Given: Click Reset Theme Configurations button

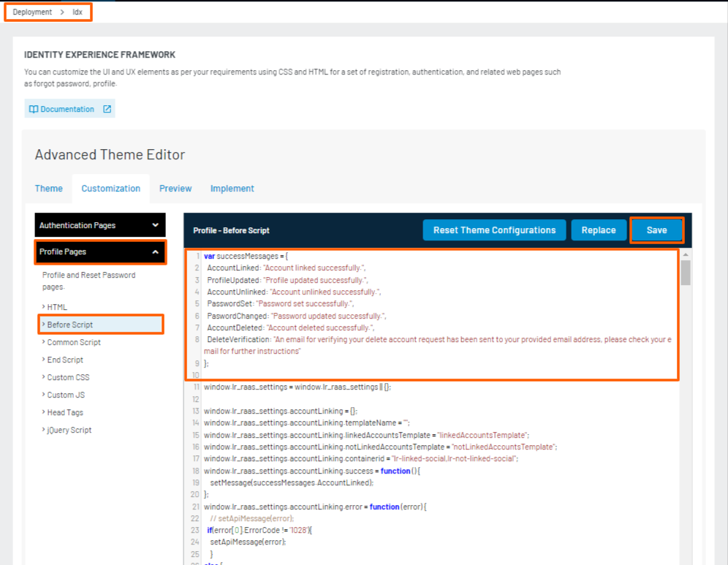Looking at the screenshot, I should pos(494,230).
